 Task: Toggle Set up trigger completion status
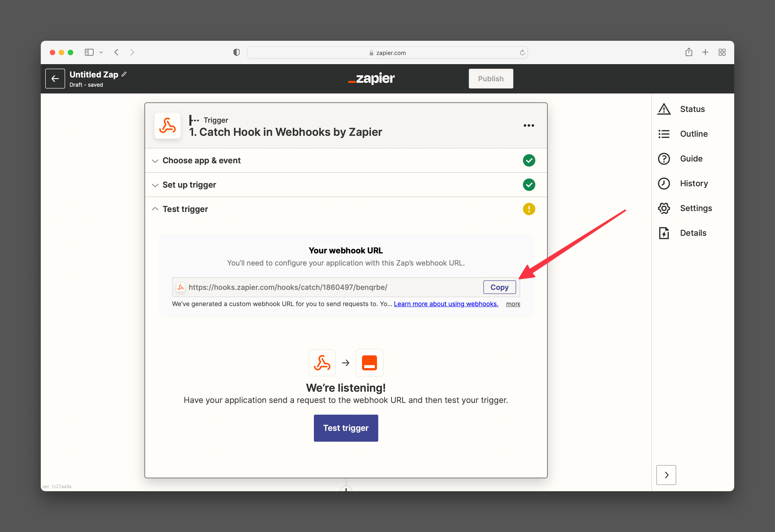[x=529, y=184]
